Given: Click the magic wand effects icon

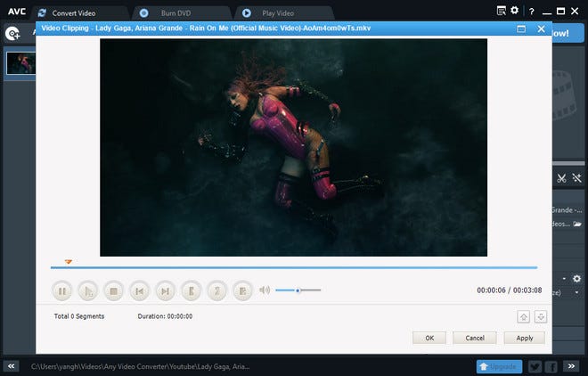Looking at the screenshot, I should (x=576, y=178).
